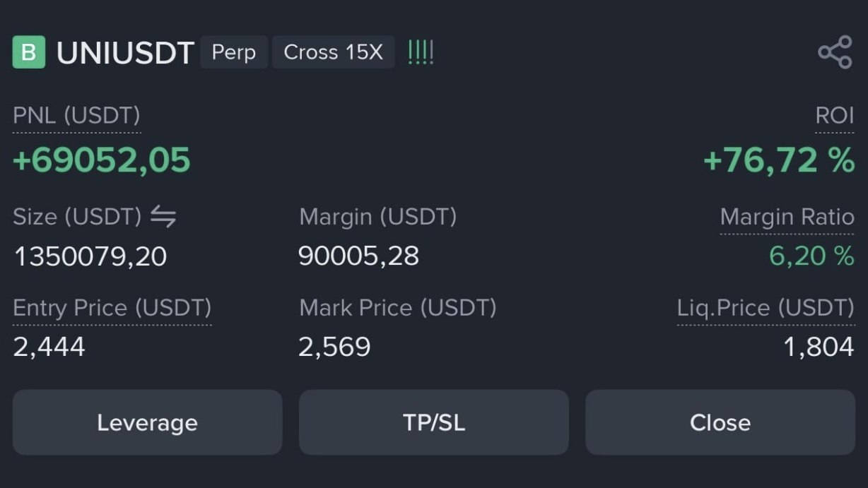Tap the Mark Price 2,569 value

334,347
